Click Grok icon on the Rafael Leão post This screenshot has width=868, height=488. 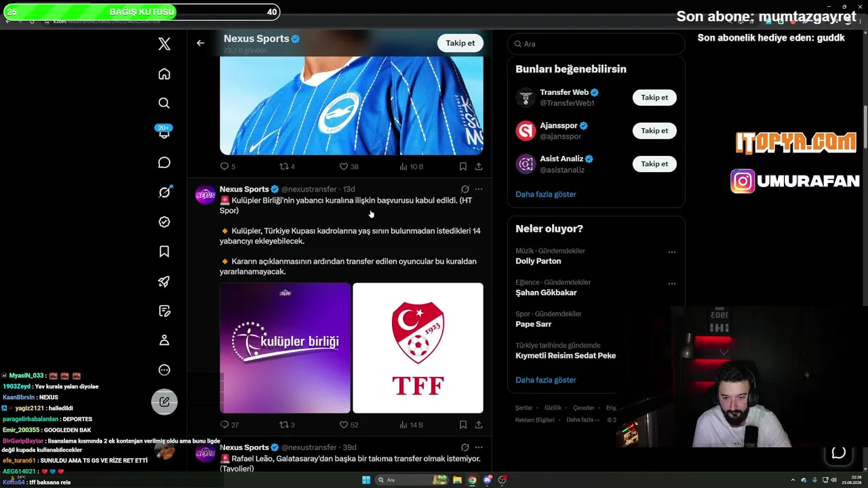click(465, 447)
